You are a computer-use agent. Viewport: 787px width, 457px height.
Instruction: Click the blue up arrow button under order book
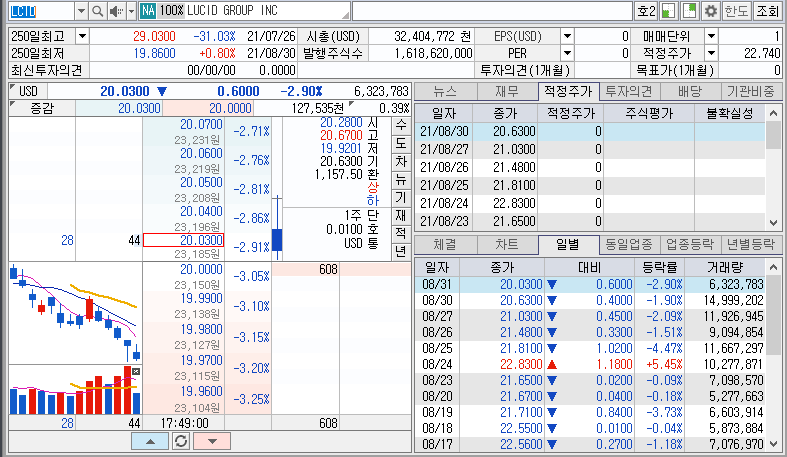coord(150,441)
